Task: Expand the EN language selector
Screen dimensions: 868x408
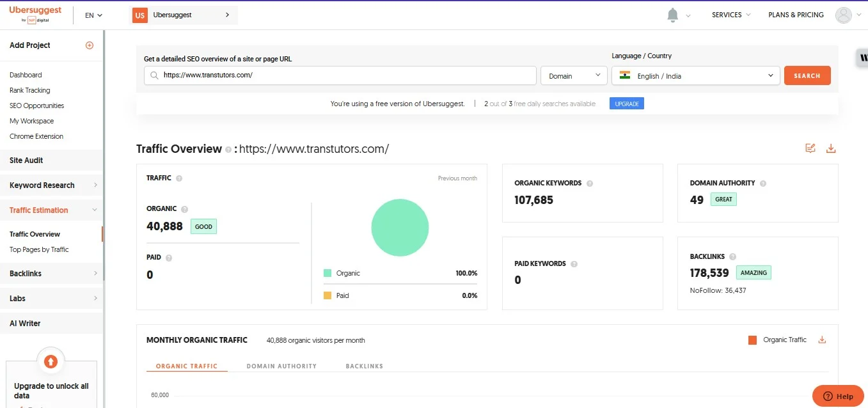Action: click(x=93, y=15)
